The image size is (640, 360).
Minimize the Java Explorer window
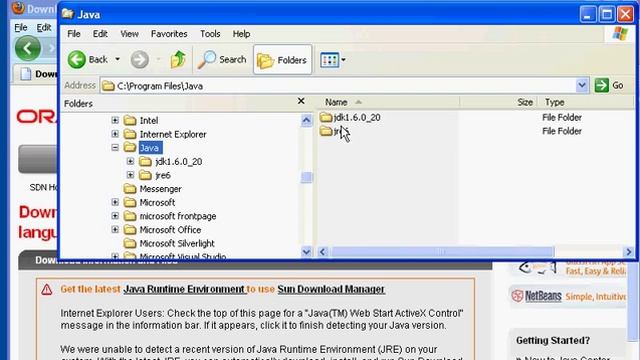point(588,14)
